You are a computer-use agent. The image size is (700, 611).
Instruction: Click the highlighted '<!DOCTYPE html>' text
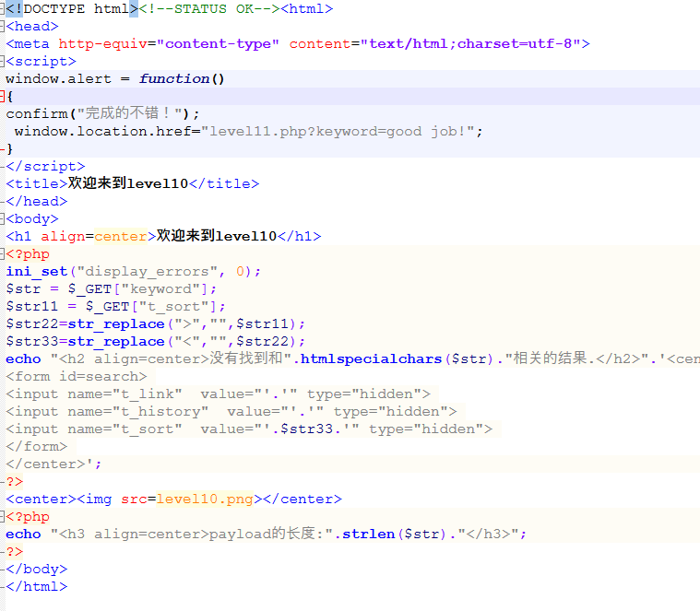point(72,9)
